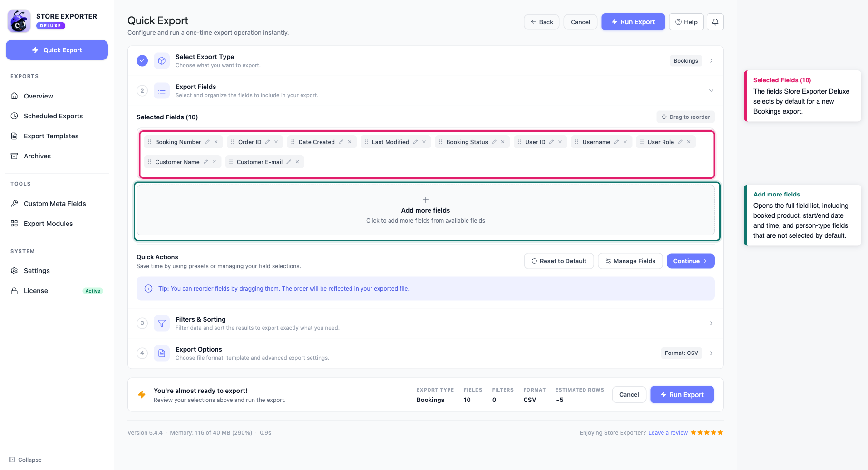Screen dimensions: 868x470
Task: Open the Bookings export type selector
Action: tap(686, 60)
